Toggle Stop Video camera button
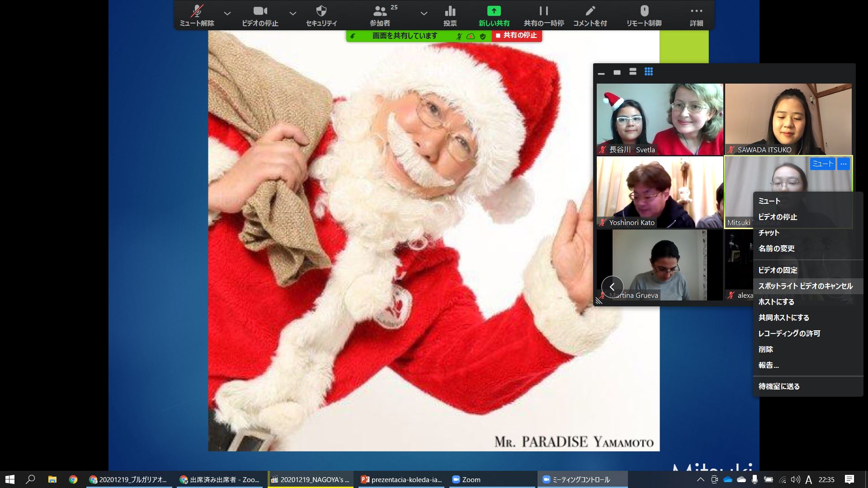 tap(260, 11)
